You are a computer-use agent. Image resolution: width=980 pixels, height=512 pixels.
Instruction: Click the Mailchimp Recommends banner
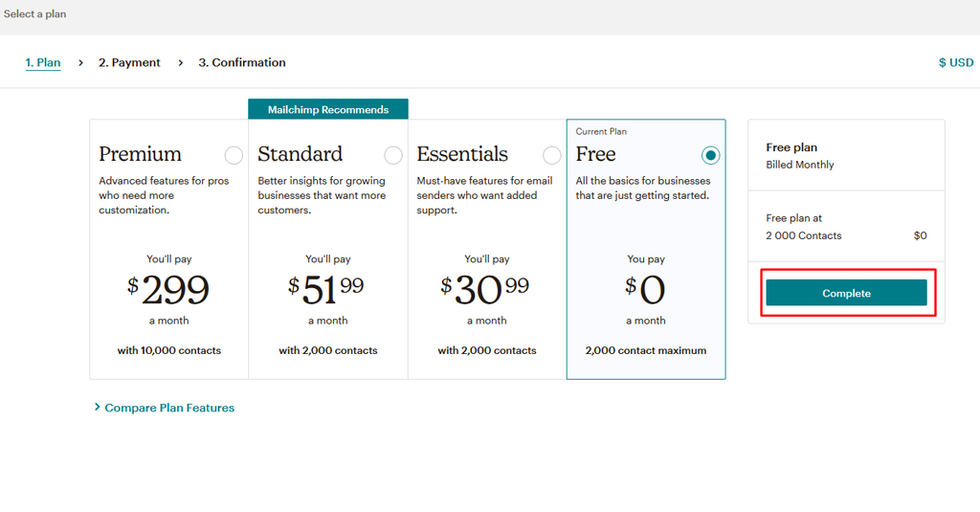click(x=328, y=109)
